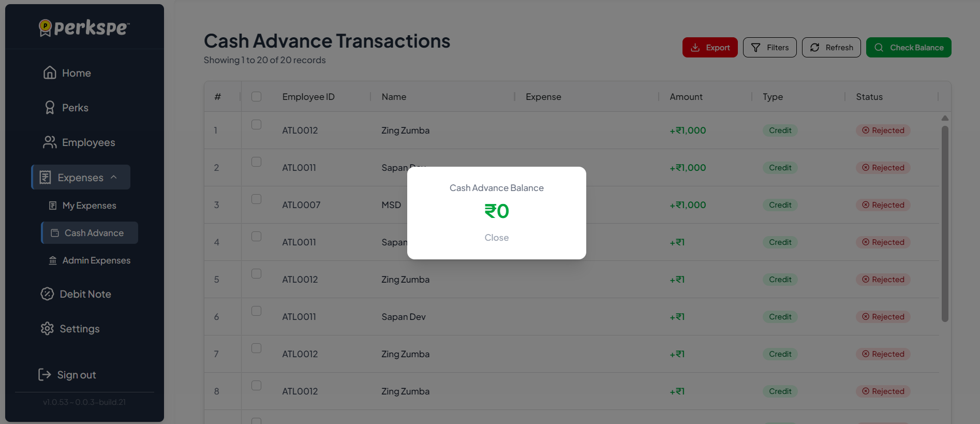Open the Employees section icon

click(50, 142)
